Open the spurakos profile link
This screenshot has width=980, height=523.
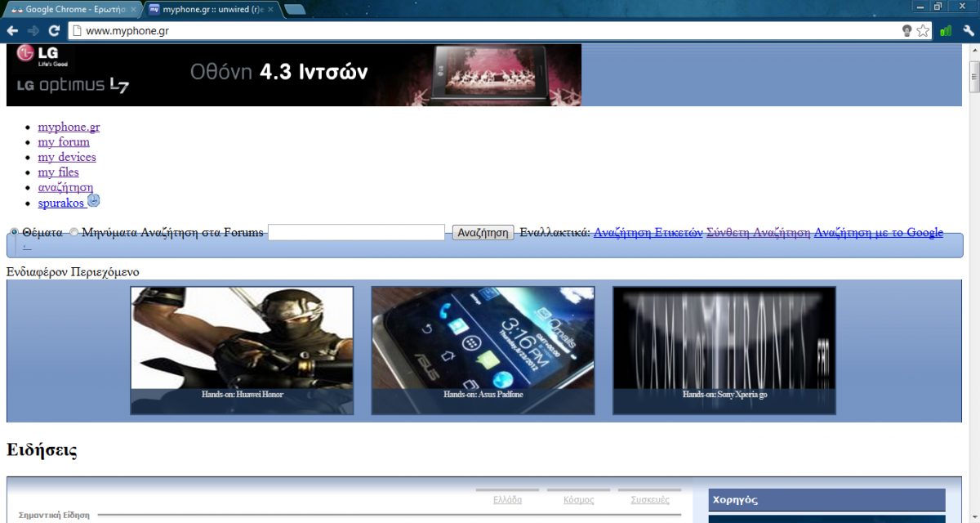coord(61,203)
